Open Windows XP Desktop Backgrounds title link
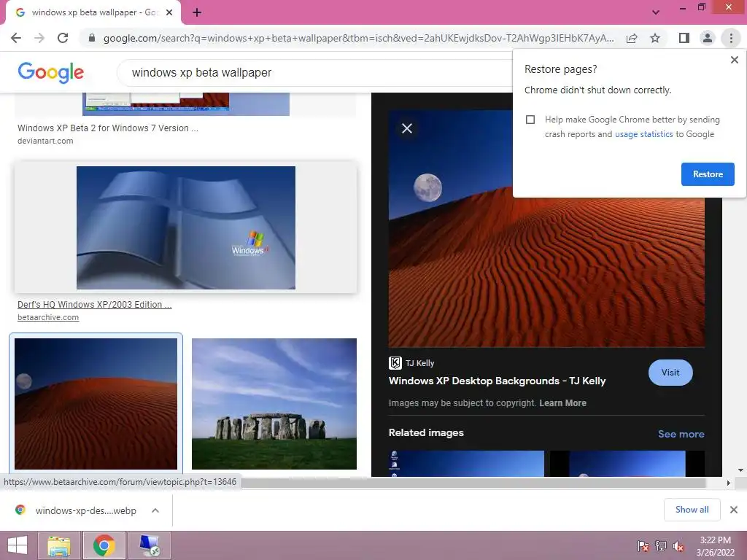 coord(497,381)
